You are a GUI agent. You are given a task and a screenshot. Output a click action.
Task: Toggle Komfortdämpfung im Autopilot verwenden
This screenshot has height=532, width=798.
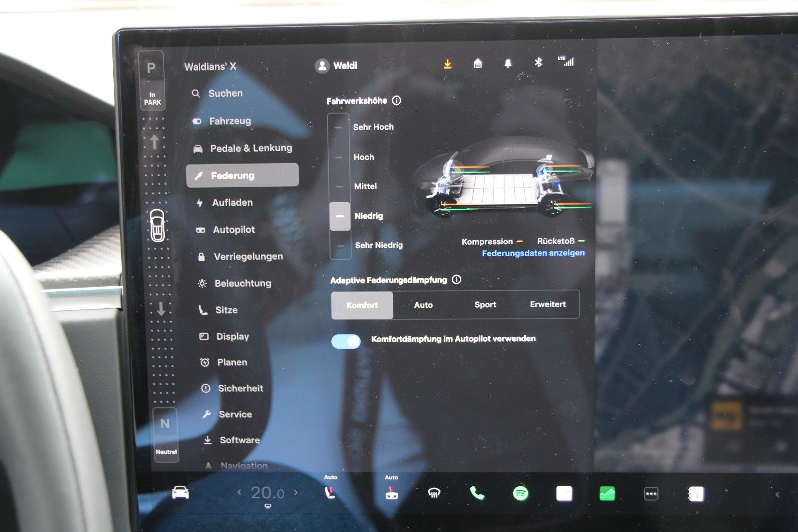point(346,341)
